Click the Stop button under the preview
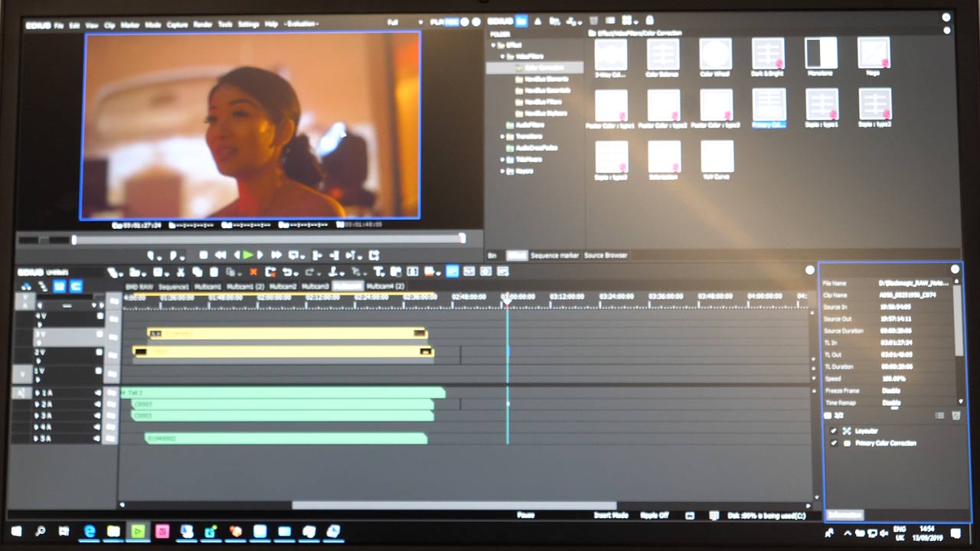Viewport: 980px width, 551px height. [204, 256]
